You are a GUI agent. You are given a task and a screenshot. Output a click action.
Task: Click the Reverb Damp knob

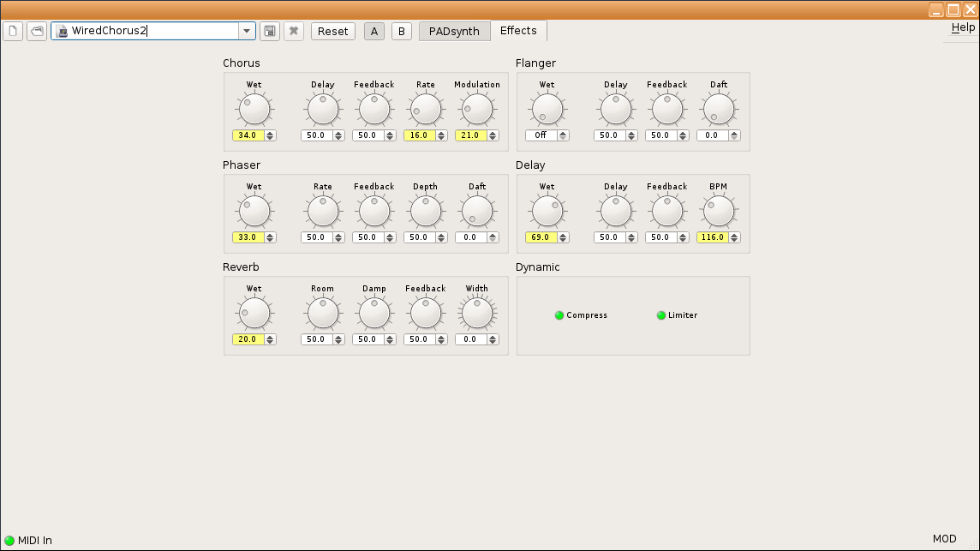click(x=374, y=314)
